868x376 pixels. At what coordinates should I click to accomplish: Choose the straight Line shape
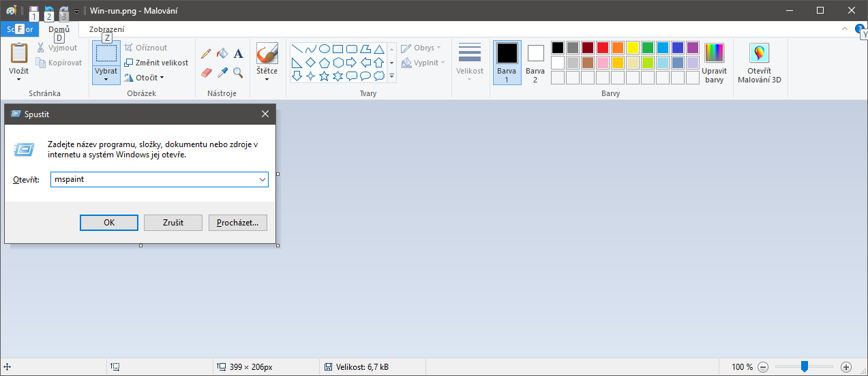pyautogui.click(x=297, y=49)
